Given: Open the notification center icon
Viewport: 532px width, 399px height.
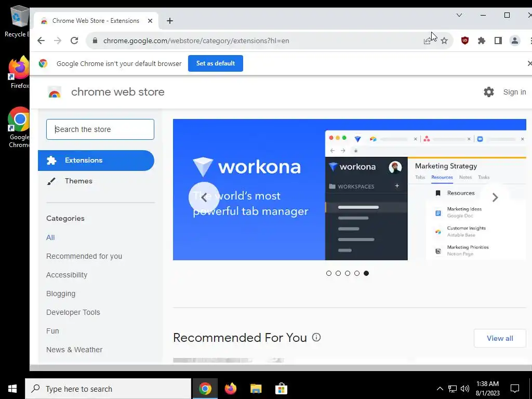Looking at the screenshot, I should [515, 389].
